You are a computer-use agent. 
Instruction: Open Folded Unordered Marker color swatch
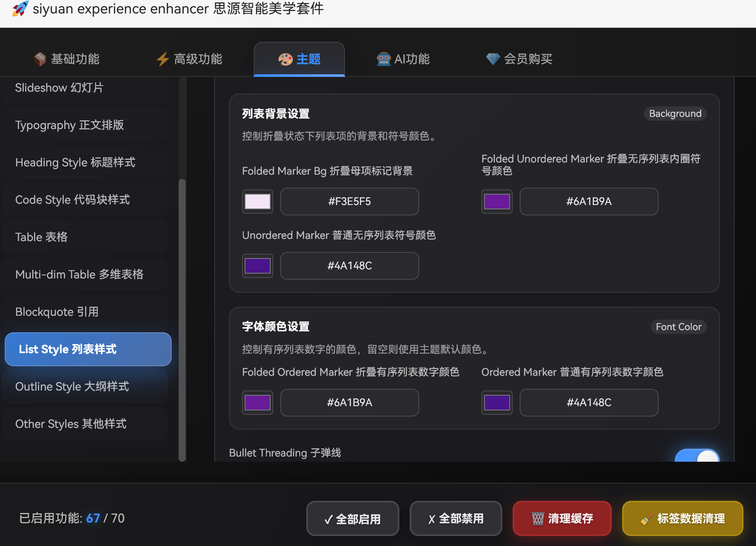(497, 202)
